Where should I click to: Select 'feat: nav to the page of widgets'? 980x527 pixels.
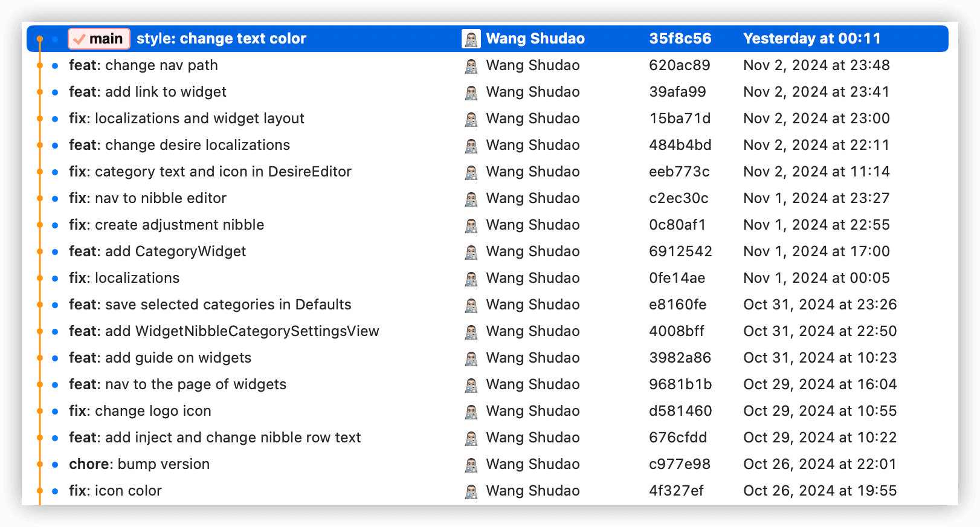(177, 384)
